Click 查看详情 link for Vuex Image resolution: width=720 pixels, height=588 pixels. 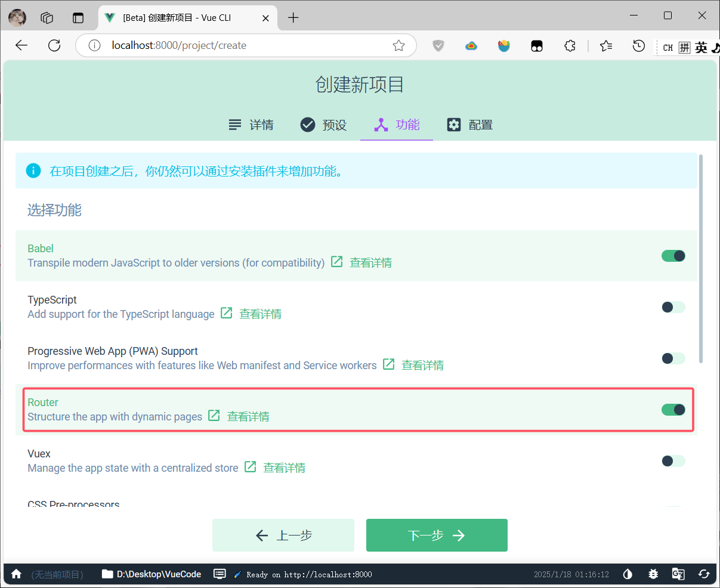(285, 468)
